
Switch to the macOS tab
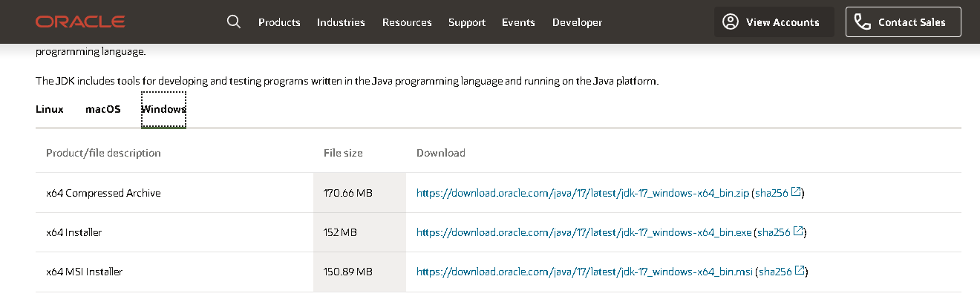[x=103, y=109]
